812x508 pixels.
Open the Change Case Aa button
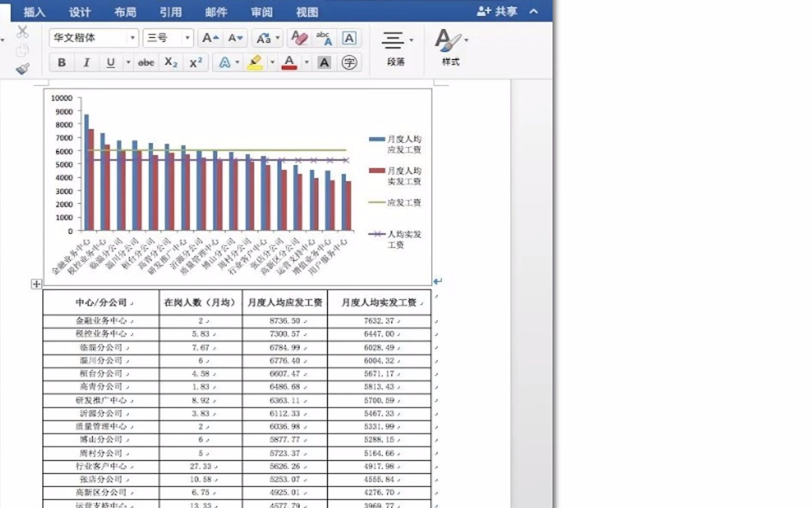[264, 38]
